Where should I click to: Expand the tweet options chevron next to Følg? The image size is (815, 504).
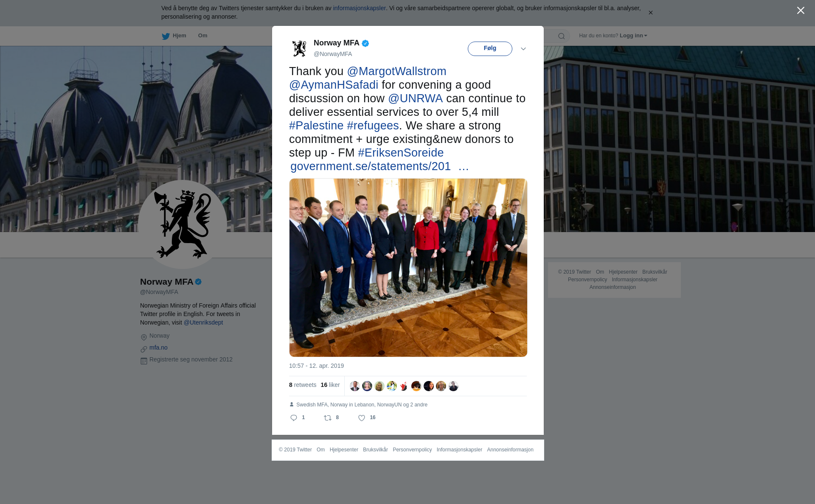click(523, 49)
